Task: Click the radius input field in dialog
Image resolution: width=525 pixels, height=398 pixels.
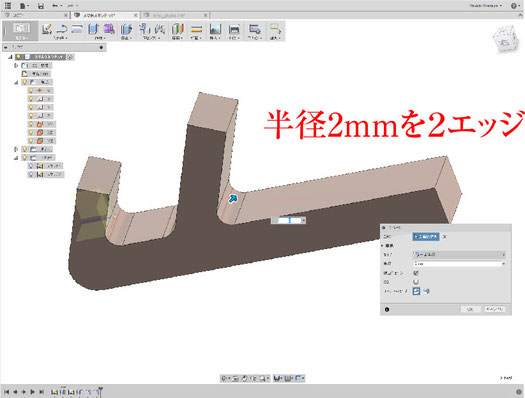Action: coord(458,264)
